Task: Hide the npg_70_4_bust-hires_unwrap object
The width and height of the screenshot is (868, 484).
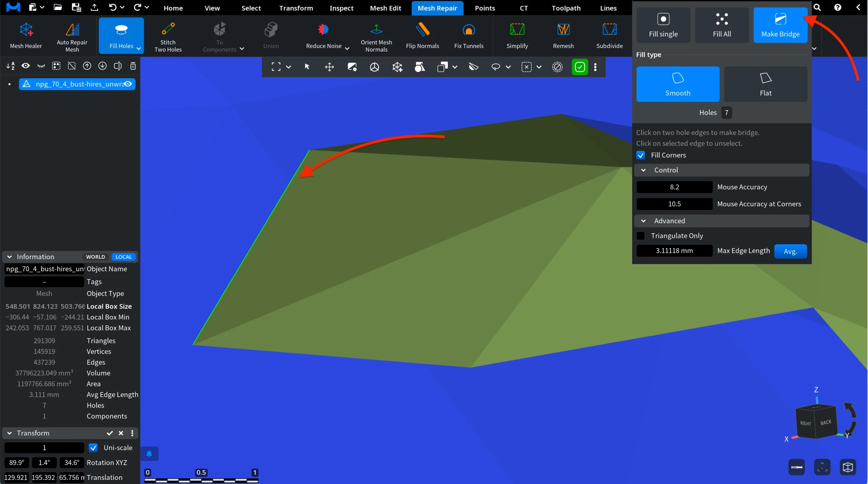Action: click(x=128, y=84)
